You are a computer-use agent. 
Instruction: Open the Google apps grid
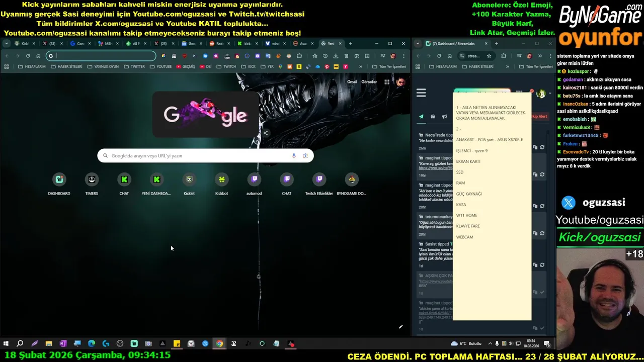[x=387, y=82]
